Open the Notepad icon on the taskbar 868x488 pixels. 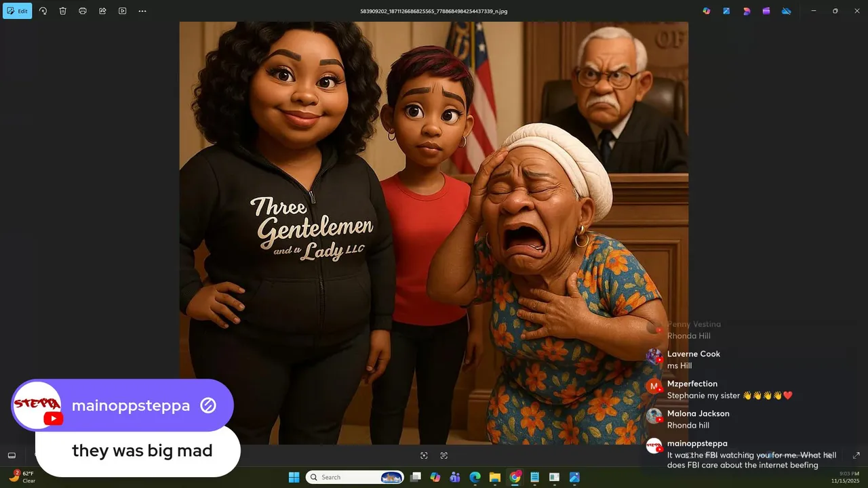click(x=535, y=477)
